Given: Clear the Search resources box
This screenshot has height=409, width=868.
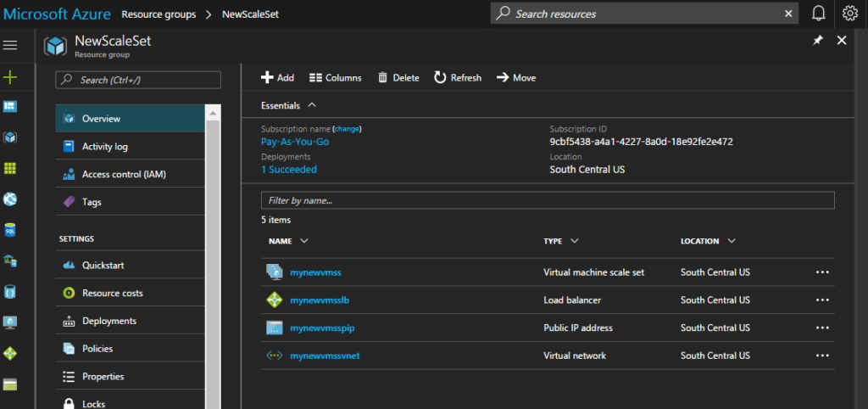Looking at the screenshot, I should (788, 14).
